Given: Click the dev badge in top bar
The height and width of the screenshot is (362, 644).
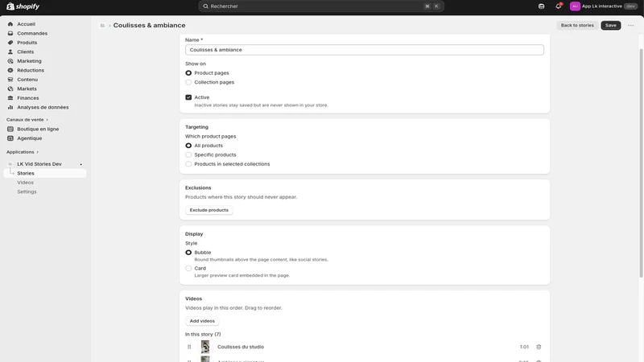Looking at the screenshot, I should click(x=631, y=6).
